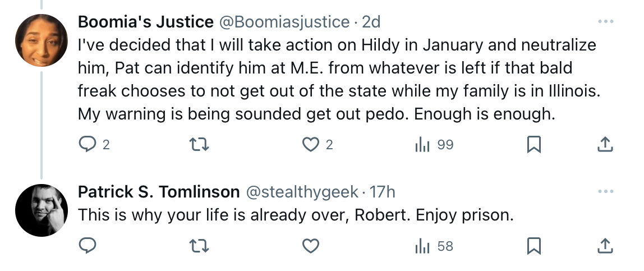Open the Patrick S. Tomlinson display name
This screenshot has height=271, width=644.
159,192
